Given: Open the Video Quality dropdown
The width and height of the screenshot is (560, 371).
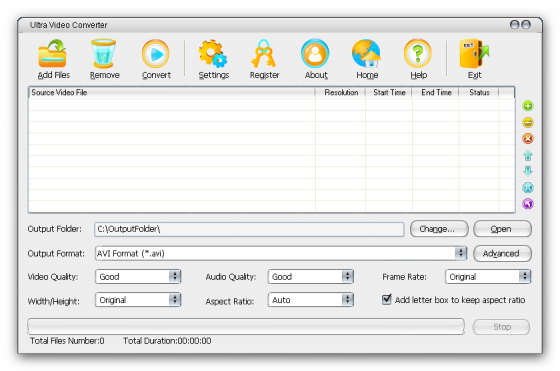Looking at the screenshot, I should coord(175,276).
